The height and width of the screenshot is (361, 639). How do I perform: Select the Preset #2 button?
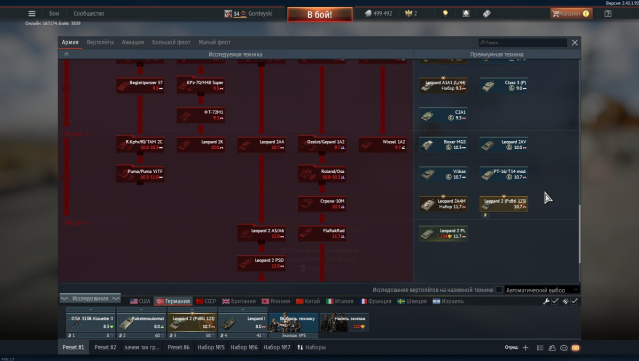tap(105, 348)
